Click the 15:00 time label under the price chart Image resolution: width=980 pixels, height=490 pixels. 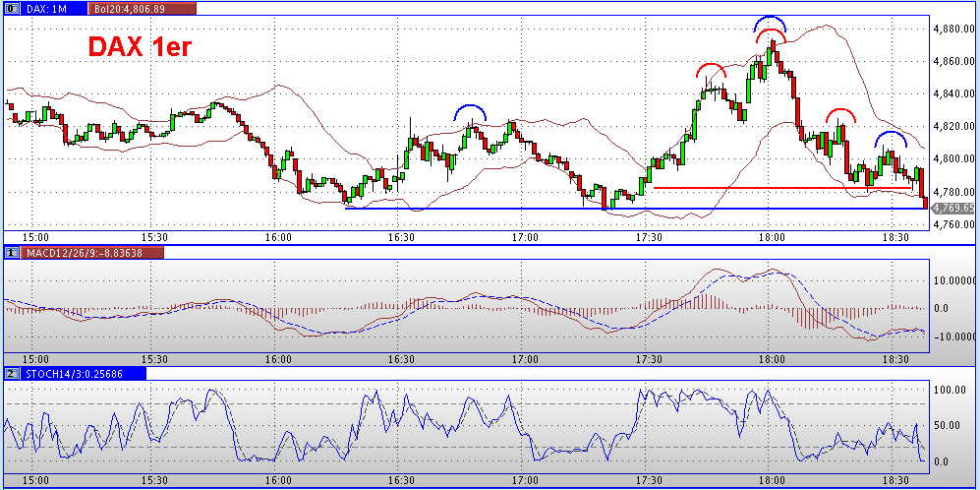point(37,237)
